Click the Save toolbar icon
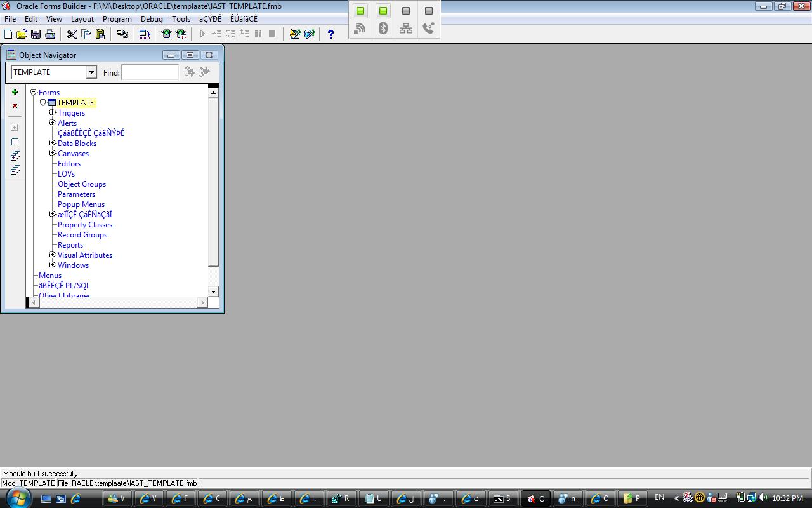812x508 pixels. click(36, 34)
